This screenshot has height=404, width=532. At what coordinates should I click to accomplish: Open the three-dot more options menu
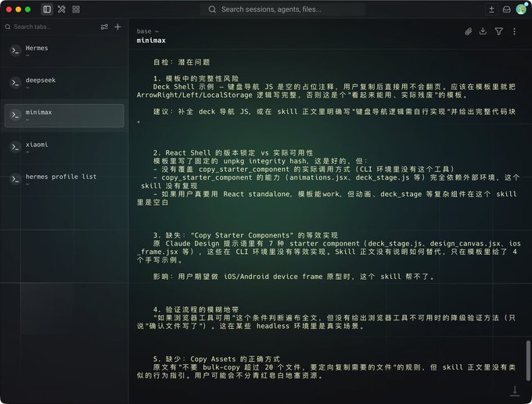[x=514, y=31]
